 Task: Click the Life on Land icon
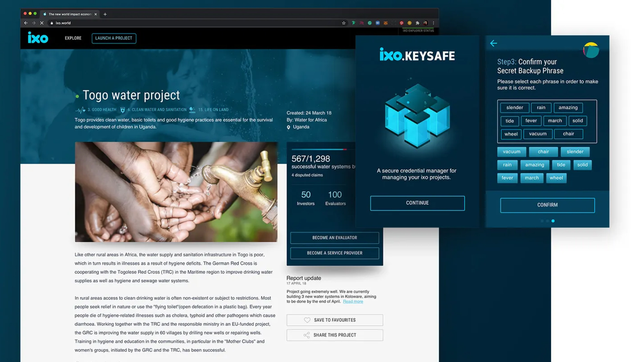[x=192, y=110]
